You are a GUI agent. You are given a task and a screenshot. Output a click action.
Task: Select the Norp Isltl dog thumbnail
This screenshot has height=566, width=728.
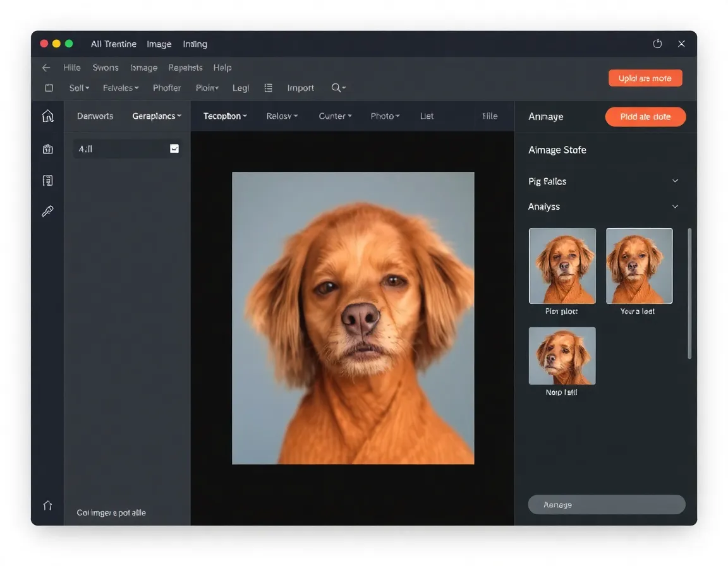point(562,356)
